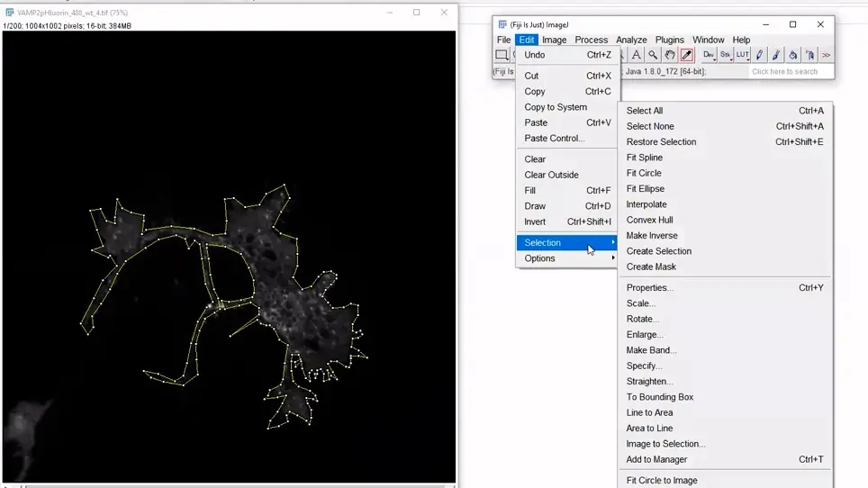868x488 pixels.
Task: Close the open Edit menu
Action: pyautogui.click(x=527, y=40)
